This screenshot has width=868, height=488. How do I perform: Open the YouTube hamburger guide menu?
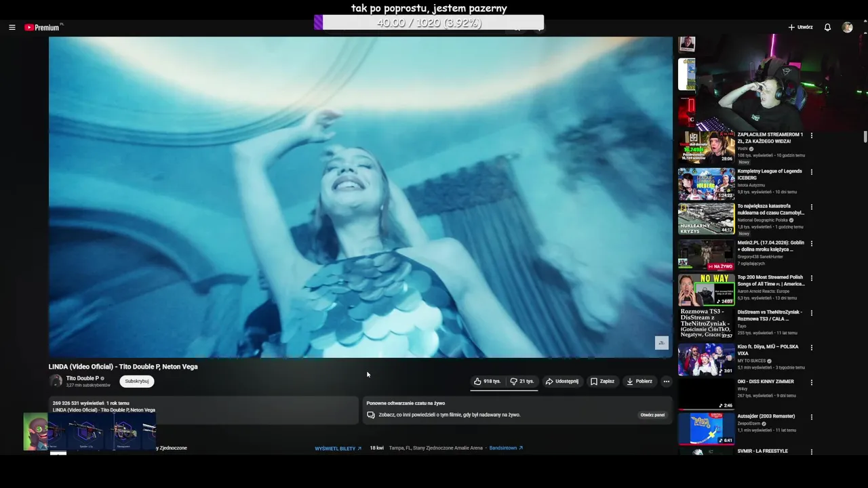(12, 28)
